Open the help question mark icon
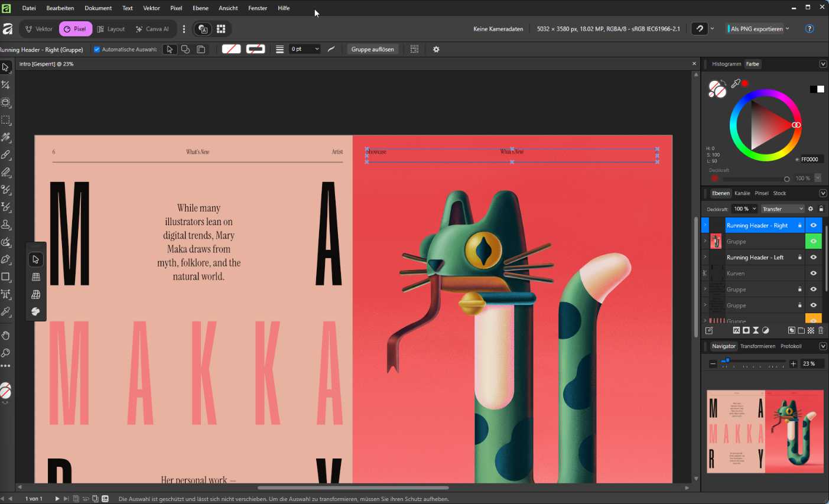Screen dimensions: 829x504 pos(810,28)
